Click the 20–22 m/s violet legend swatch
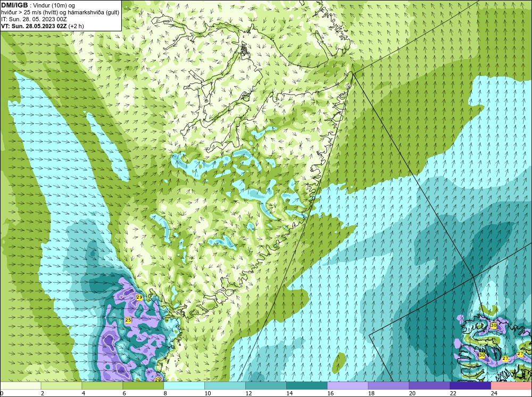This screenshot has height=397, width=532. (x=429, y=385)
